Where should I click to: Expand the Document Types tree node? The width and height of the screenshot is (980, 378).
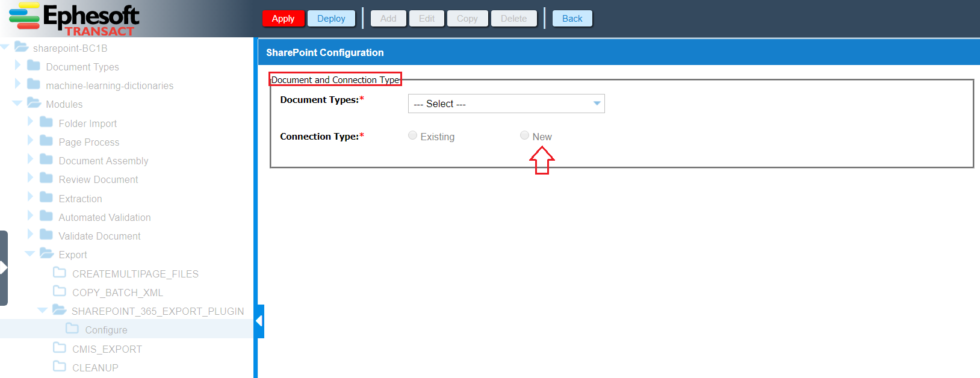pos(17,65)
